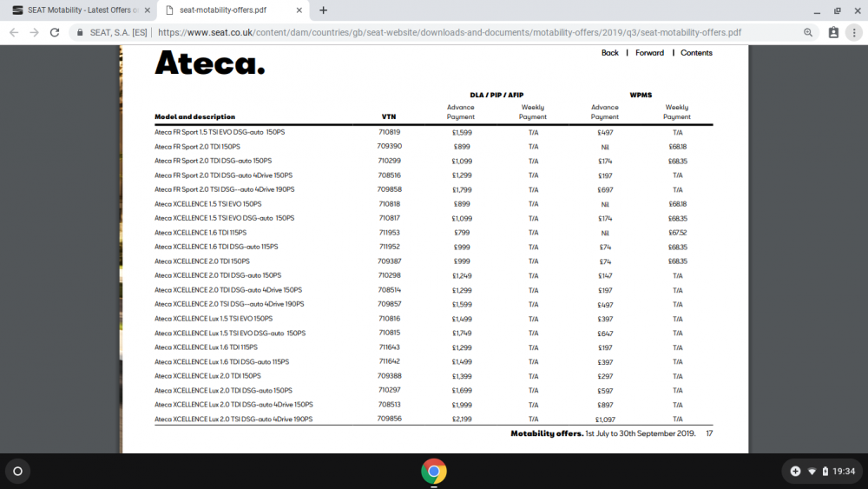The width and height of the screenshot is (868, 489).
Task: Reload the PDF page
Action: (x=54, y=33)
